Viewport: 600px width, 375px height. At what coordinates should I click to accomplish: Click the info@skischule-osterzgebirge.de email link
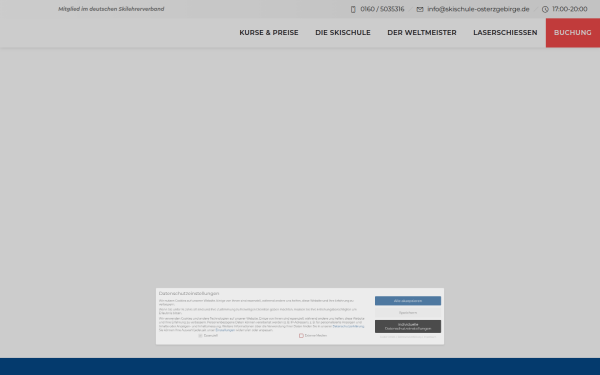pyautogui.click(x=478, y=9)
